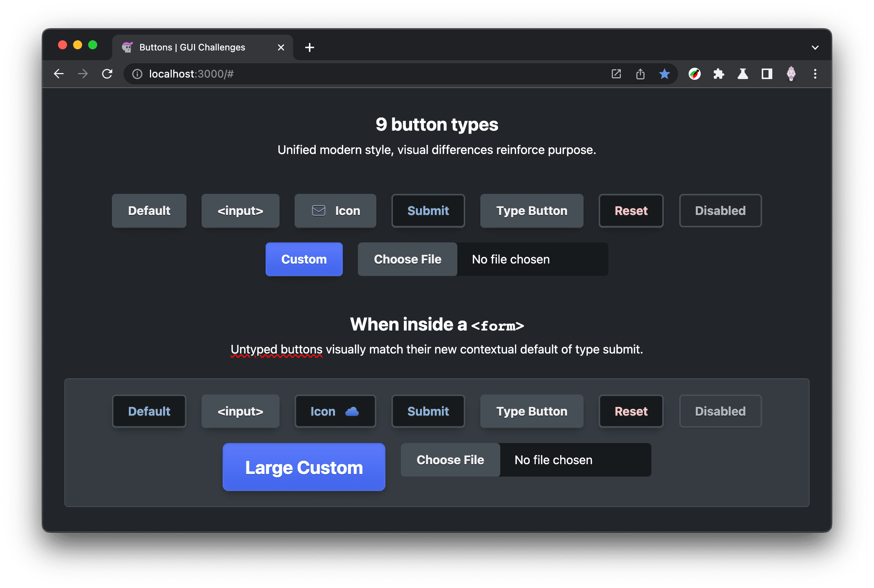Image resolution: width=874 pixels, height=588 pixels.
Task: Click the Submit button inside form
Action: [x=428, y=411]
